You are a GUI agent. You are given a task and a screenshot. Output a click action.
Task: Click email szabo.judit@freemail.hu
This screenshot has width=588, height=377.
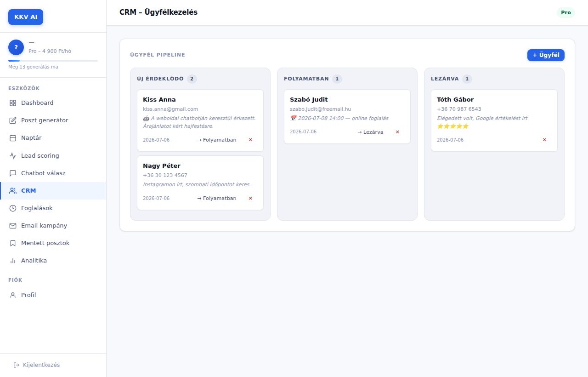tap(320, 109)
